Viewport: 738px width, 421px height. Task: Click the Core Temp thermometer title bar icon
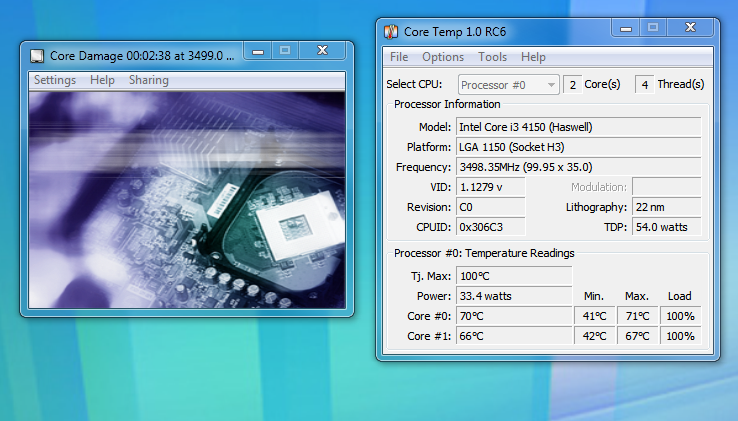391,32
